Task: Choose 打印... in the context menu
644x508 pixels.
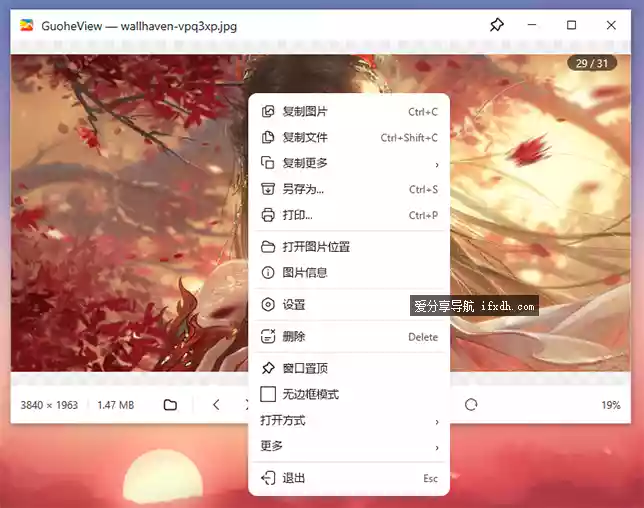Action: point(349,215)
